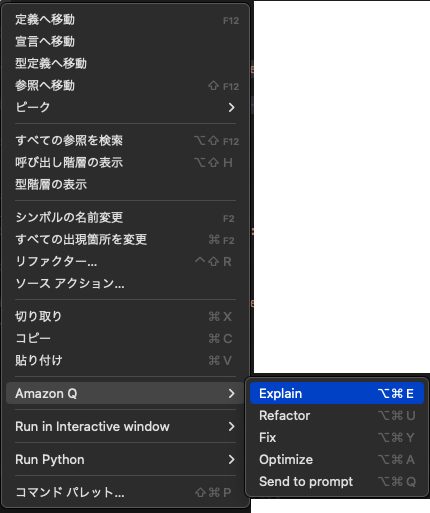Select 定義へ移動 menu entry
The height and width of the screenshot is (513, 430).
pos(125,20)
